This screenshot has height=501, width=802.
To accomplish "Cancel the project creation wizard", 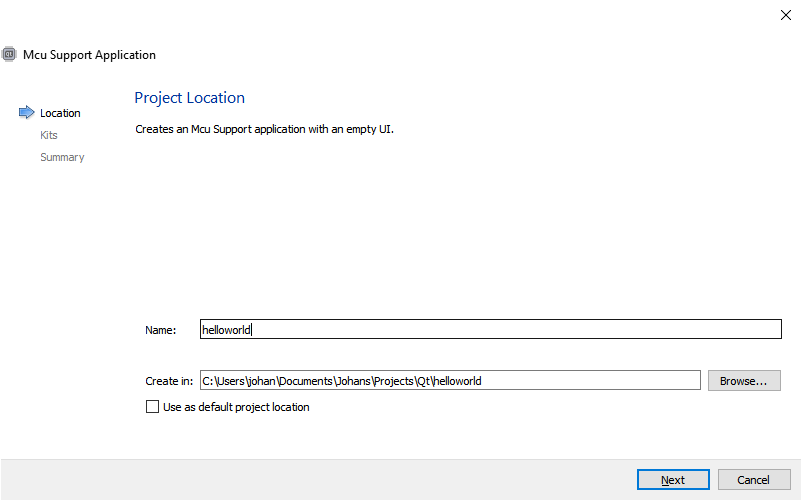I will 754,480.
